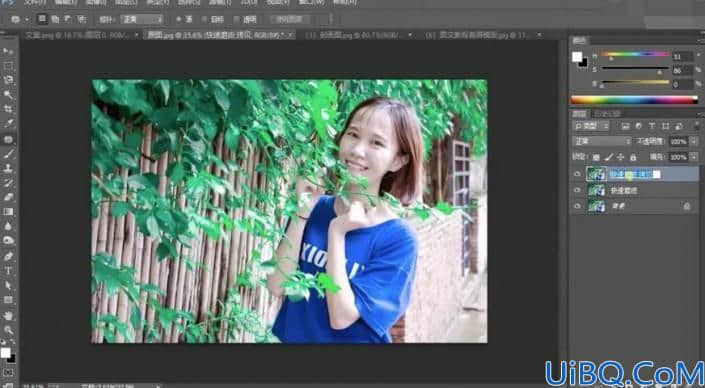The image size is (705, 388).
Task: Select the Eraser tool
Action: click(8, 197)
